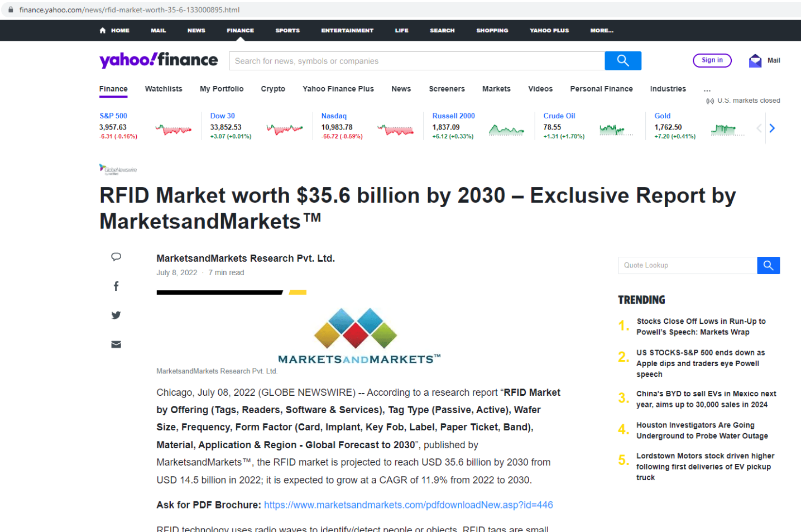
Task: Open the PDF Brochure download link
Action: coord(408,505)
